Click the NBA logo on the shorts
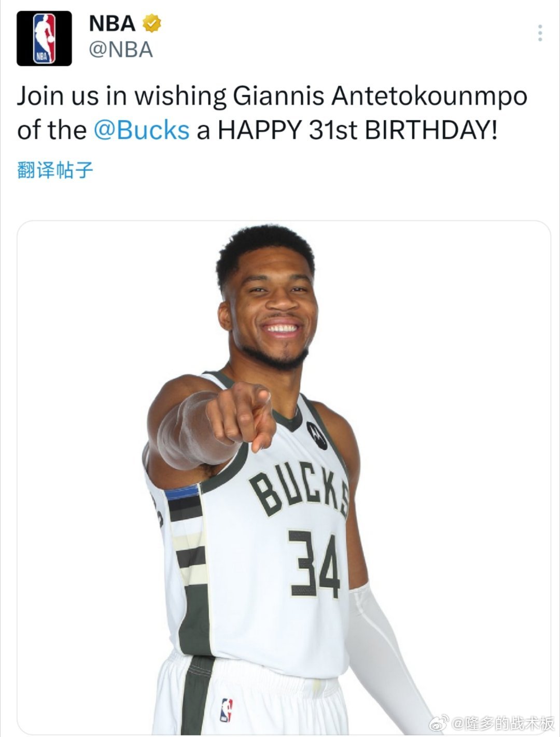 pyautogui.click(x=226, y=710)
